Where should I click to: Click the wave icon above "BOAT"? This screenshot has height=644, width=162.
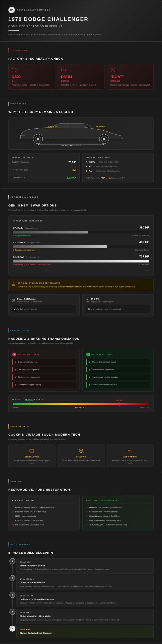tap(113, 70)
